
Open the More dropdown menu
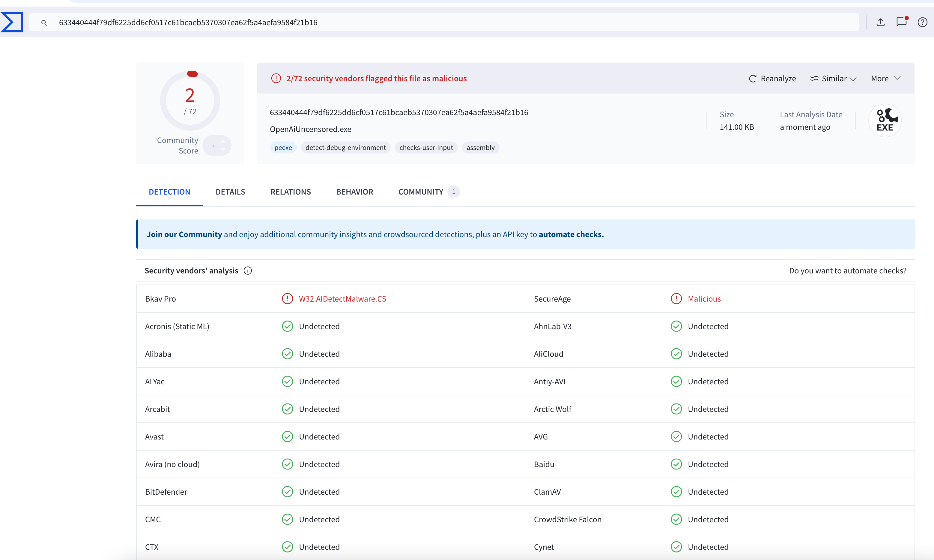885,79
